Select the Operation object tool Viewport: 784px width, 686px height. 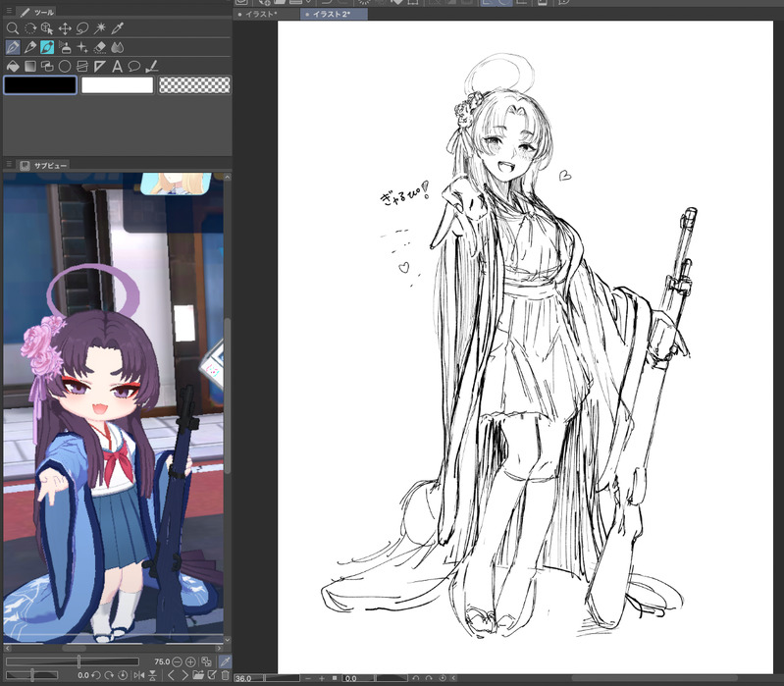pos(47,28)
